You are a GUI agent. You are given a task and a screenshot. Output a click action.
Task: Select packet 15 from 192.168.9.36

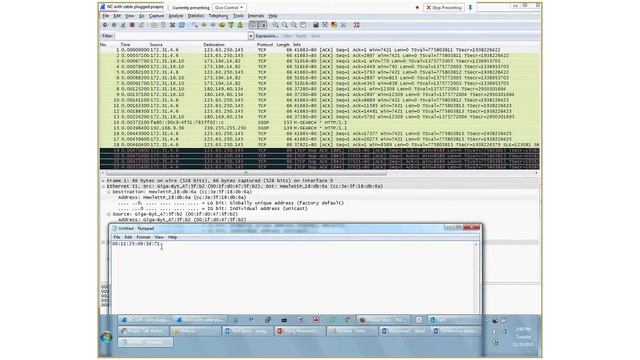tap(320, 128)
